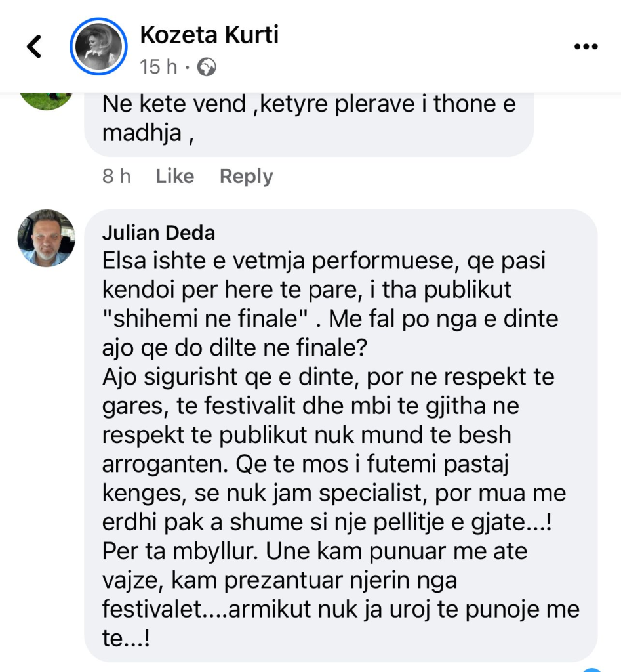The height and width of the screenshot is (672, 621).
Task: Open Julian Deda's profile photo
Action: (x=46, y=238)
